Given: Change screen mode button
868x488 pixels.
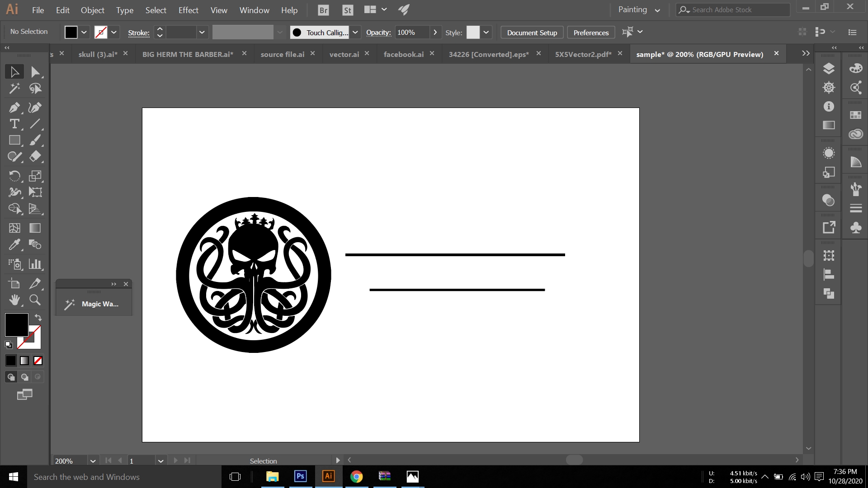Looking at the screenshot, I should [x=24, y=394].
